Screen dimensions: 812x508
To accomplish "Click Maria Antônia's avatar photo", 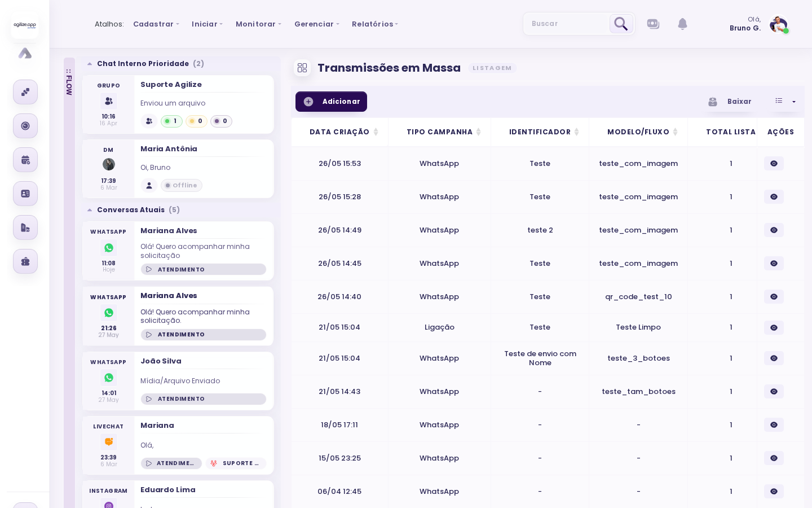I will click(x=109, y=164).
